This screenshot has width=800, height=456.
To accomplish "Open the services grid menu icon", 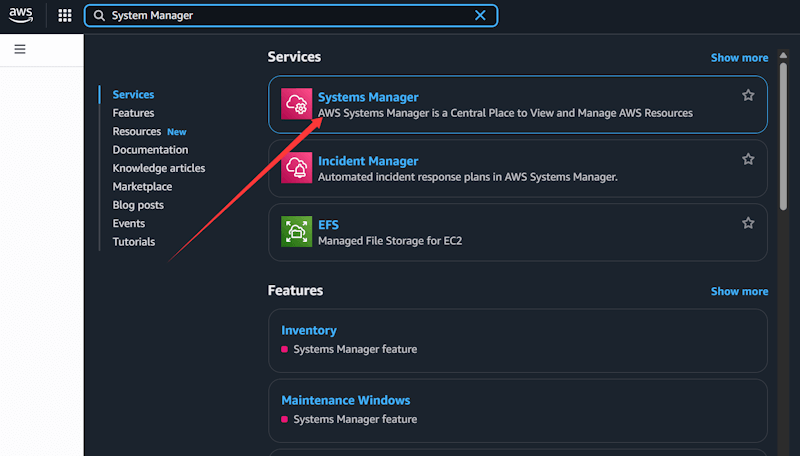I will (65, 15).
